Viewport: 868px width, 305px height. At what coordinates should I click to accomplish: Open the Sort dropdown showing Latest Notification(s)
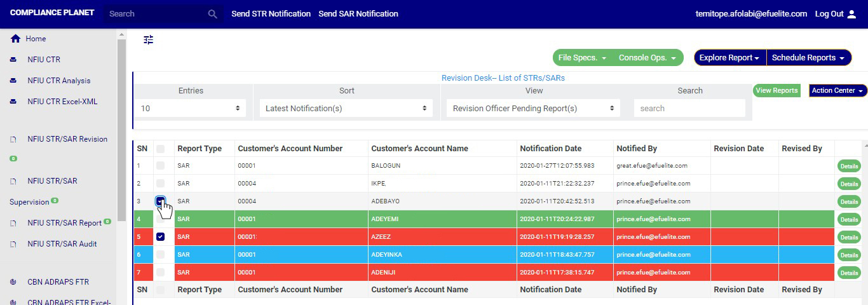pyautogui.click(x=346, y=109)
